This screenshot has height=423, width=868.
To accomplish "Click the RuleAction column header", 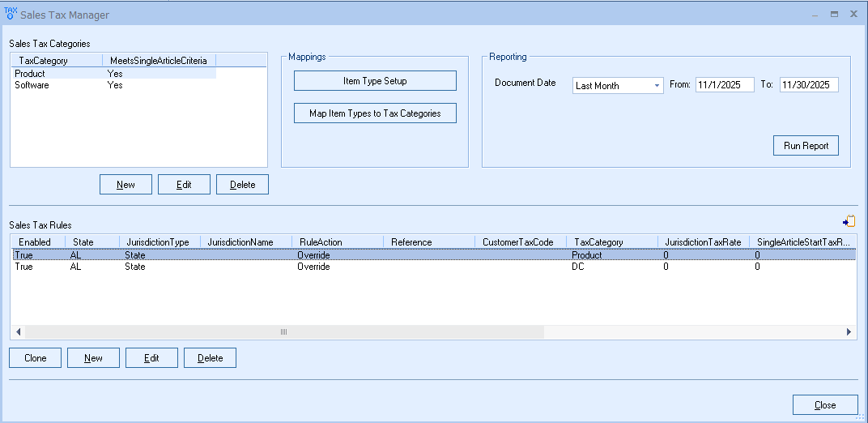I will [321, 241].
